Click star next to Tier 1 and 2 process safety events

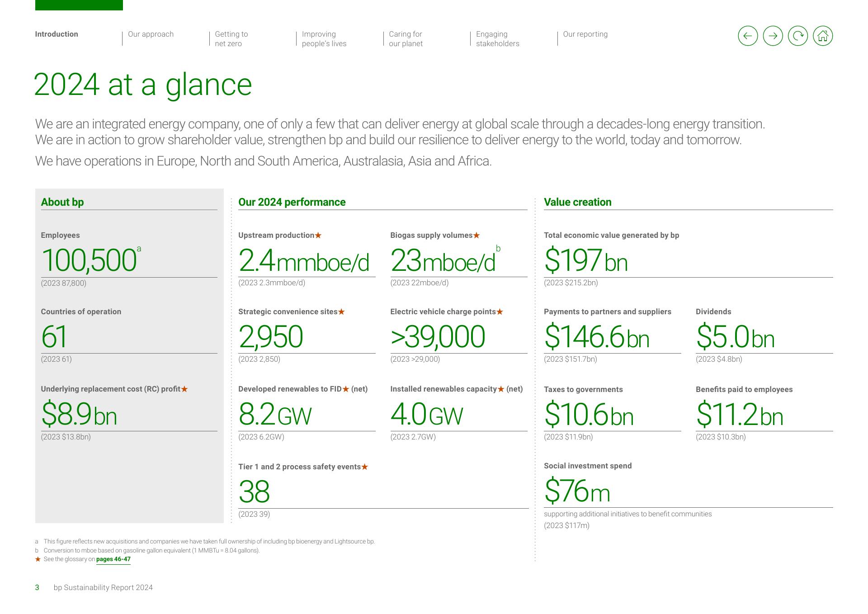[365, 467]
